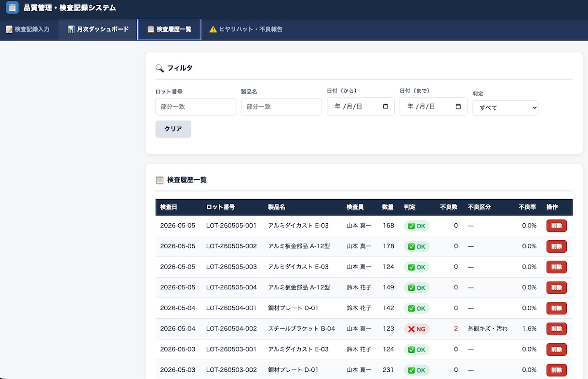Delete record LOT-260505-003
The height and width of the screenshot is (379, 588).
tap(556, 267)
